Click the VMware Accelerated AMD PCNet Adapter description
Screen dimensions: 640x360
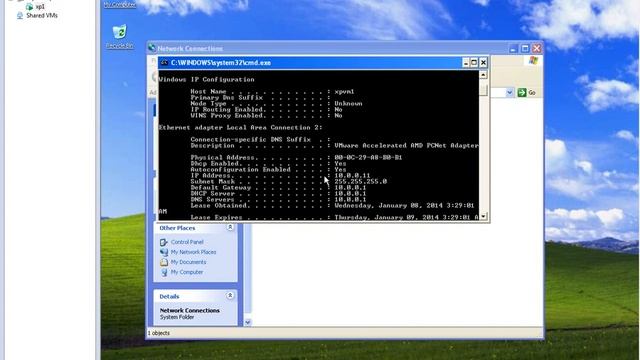click(x=406, y=145)
